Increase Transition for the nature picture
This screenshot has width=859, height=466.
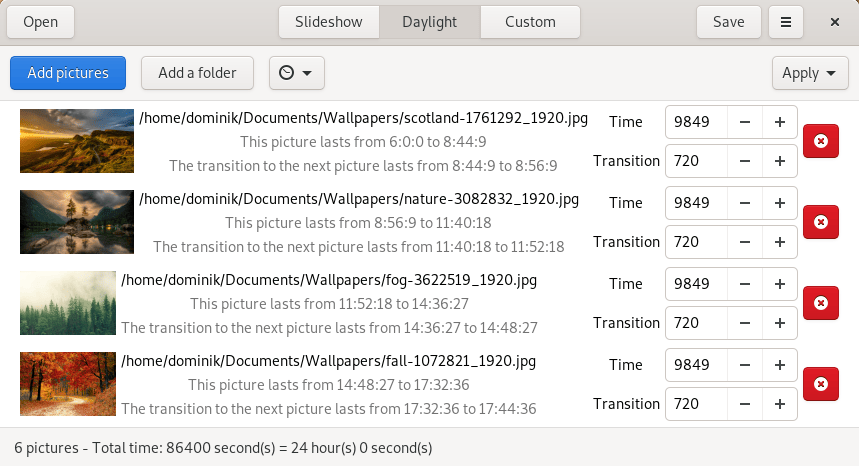click(779, 242)
